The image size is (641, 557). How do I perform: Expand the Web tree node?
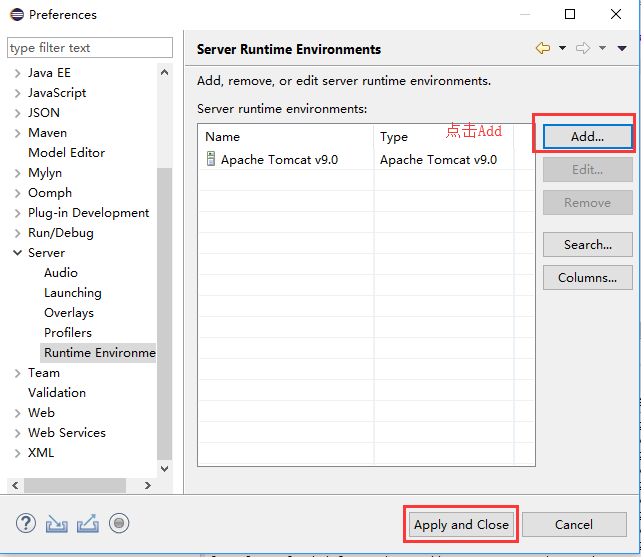click(x=17, y=413)
